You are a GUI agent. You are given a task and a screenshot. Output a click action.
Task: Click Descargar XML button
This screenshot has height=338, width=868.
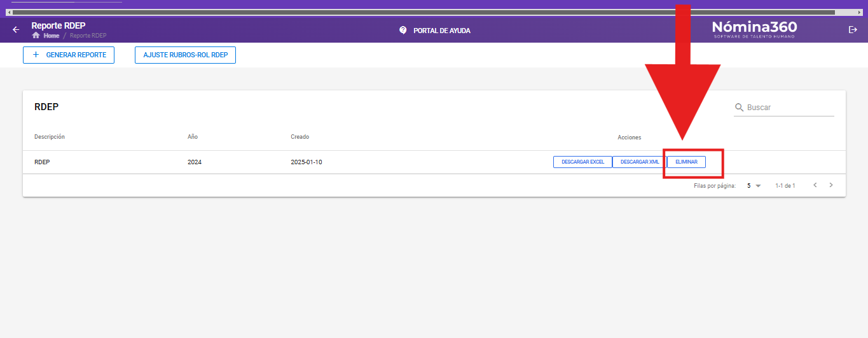[639, 162]
